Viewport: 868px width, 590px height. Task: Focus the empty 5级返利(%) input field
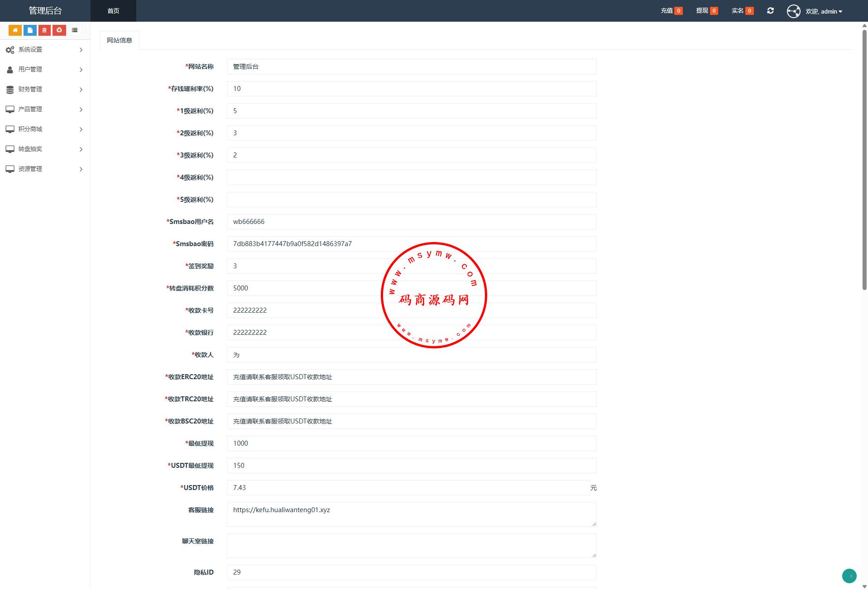click(412, 200)
